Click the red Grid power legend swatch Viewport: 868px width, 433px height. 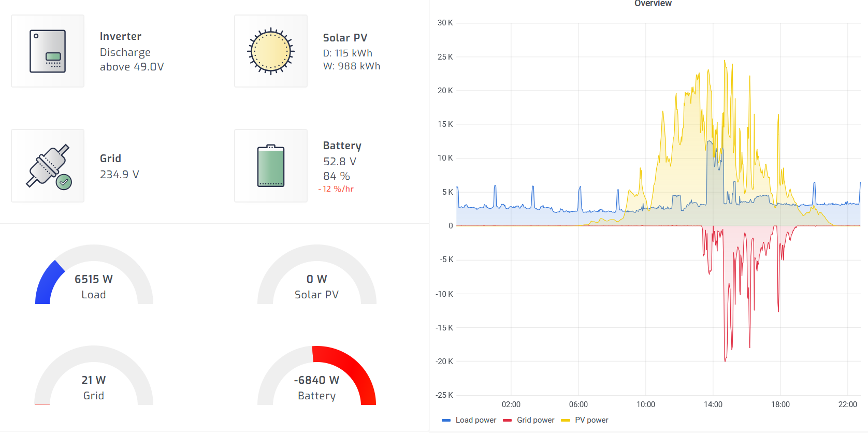(508, 420)
